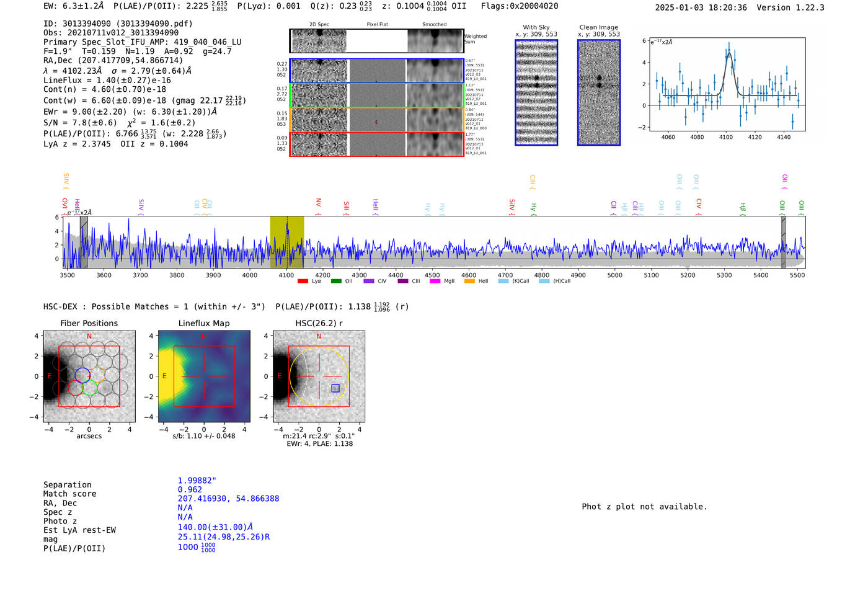Select the red-bordered fiber spectrum row
The height and width of the screenshot is (591, 868).
(376, 144)
